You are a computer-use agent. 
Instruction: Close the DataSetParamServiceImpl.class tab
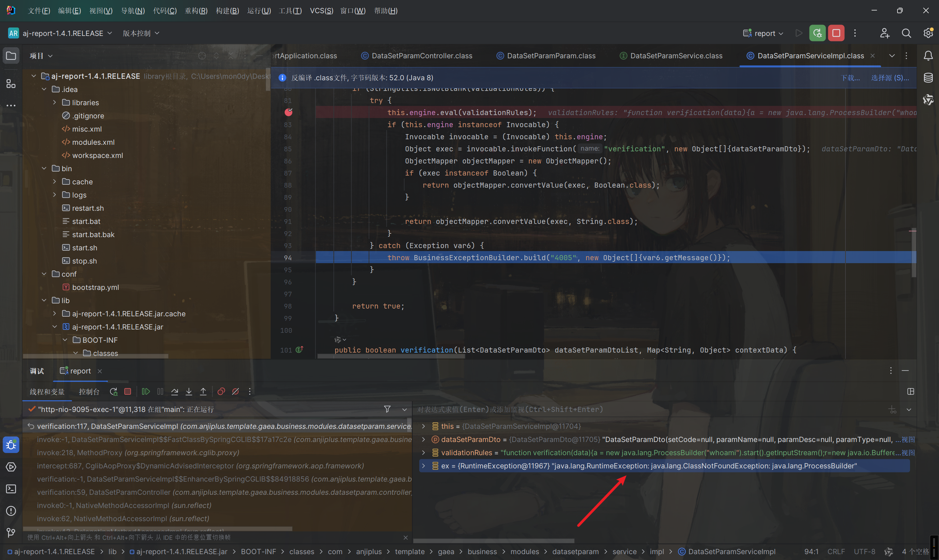[873, 55]
